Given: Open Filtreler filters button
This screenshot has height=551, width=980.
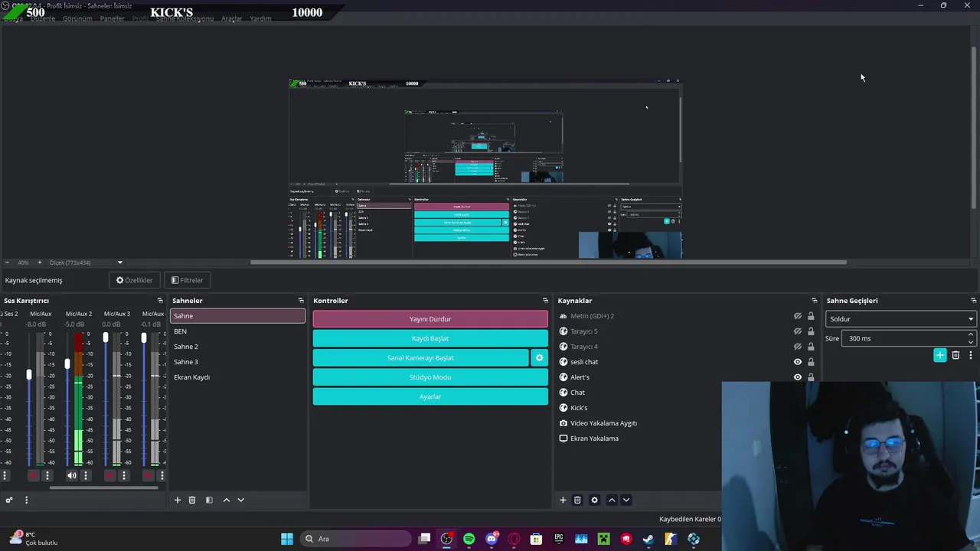Looking at the screenshot, I should tap(187, 280).
